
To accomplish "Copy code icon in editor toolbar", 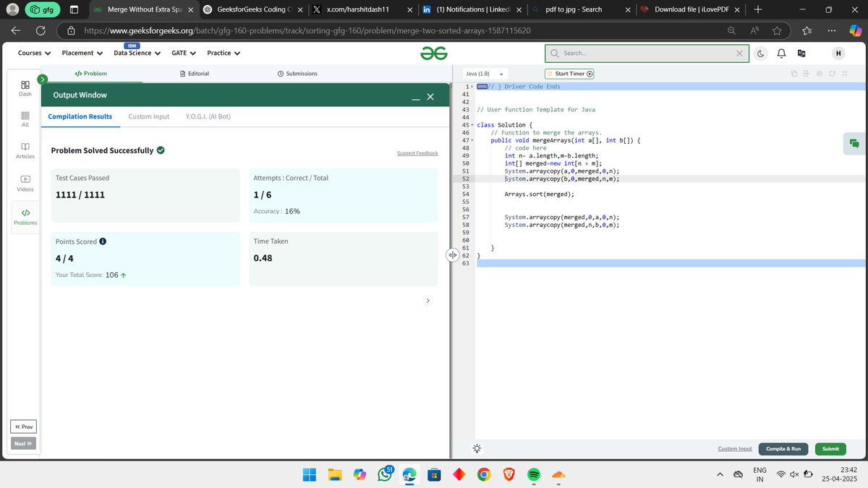I will (794, 74).
